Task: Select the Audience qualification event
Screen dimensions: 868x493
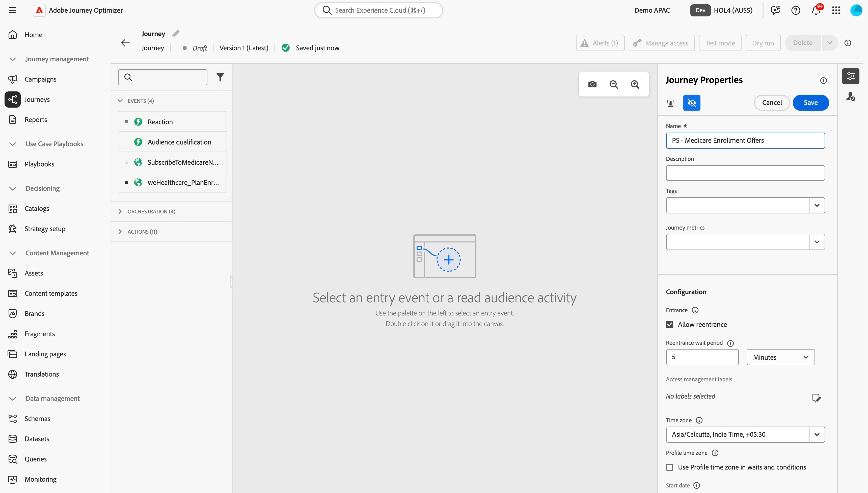Action: click(173, 142)
